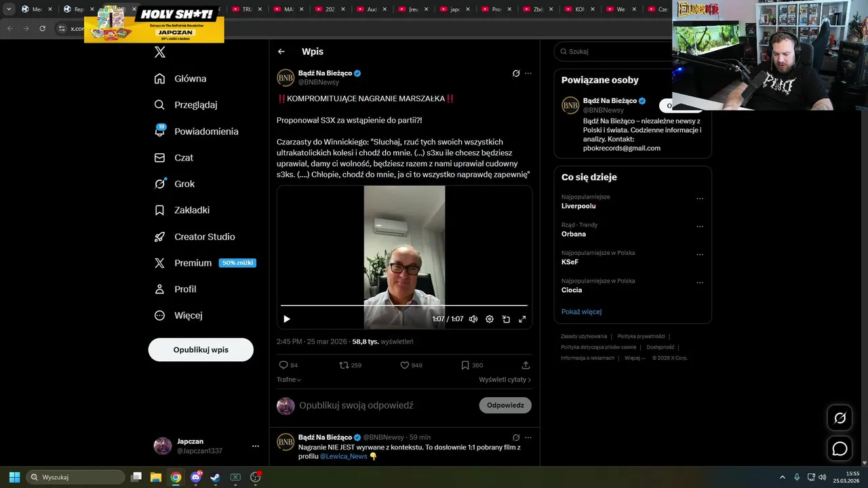The height and width of the screenshot is (488, 868).
Task: Enter video fullscreen
Action: click(x=522, y=319)
